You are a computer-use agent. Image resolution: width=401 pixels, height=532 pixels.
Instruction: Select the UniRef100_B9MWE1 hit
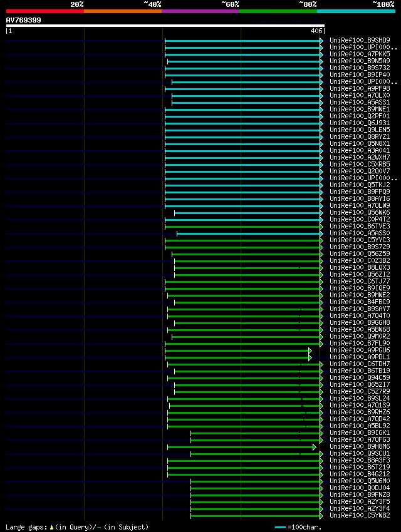[x=360, y=110]
